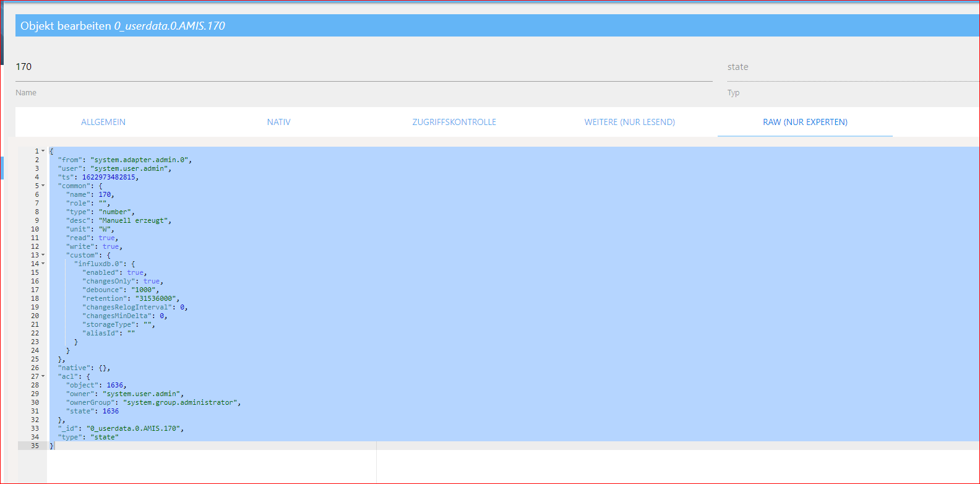Click the "state": 1636 line
980x484 pixels.
pyautogui.click(x=92, y=411)
